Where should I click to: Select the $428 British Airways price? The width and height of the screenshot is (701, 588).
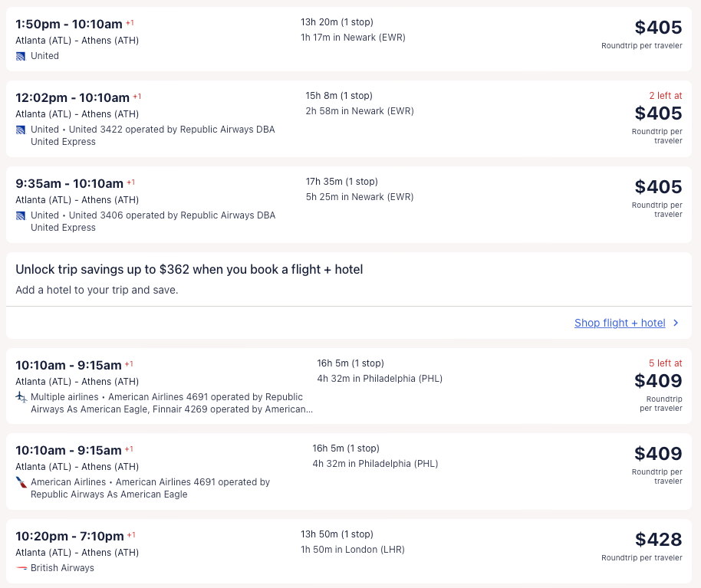[658, 540]
